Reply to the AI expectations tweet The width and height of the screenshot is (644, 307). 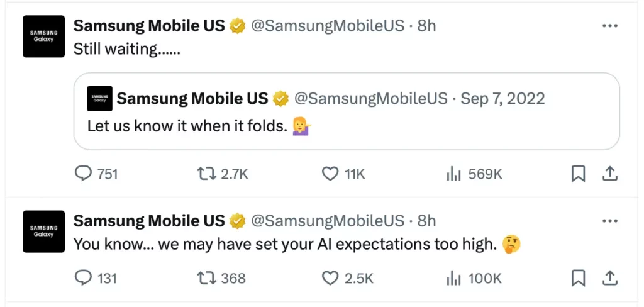96,279
